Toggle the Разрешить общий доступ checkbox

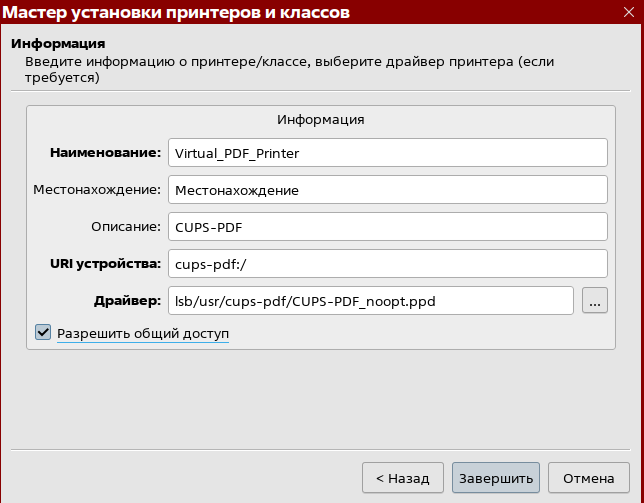click(43, 332)
